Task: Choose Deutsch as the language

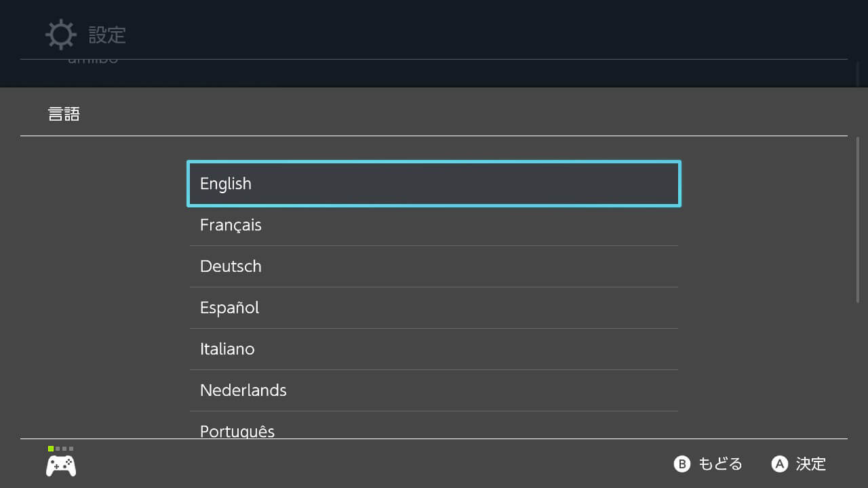Action: click(434, 266)
